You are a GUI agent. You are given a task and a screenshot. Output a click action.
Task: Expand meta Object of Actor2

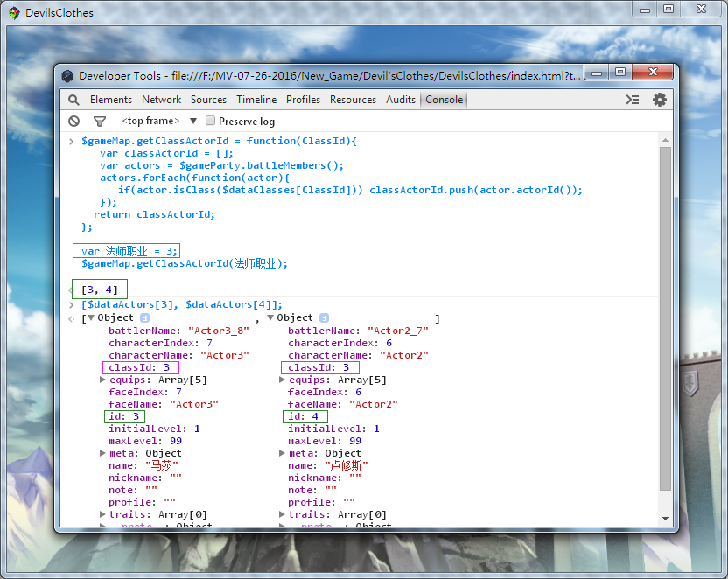(x=282, y=453)
